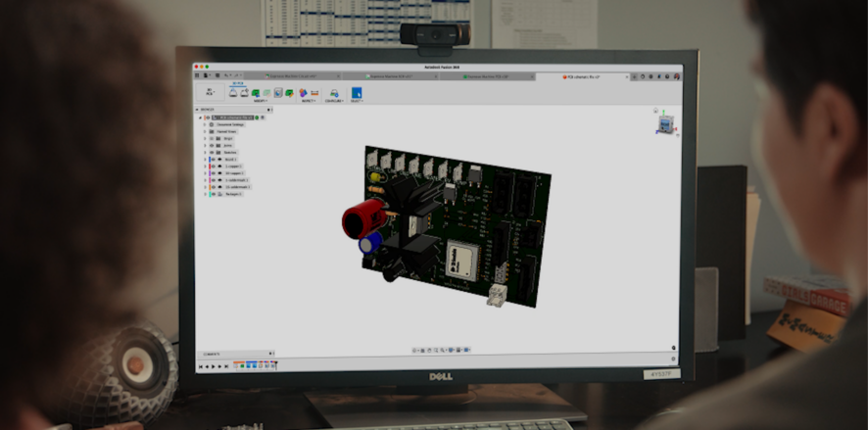Toggle visibility of the Origin folder

212,138
